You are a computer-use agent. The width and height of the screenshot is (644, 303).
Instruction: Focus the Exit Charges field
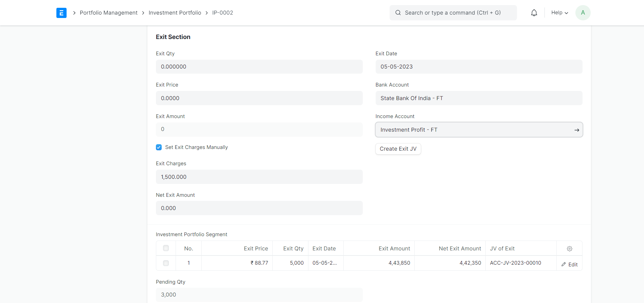tap(259, 177)
